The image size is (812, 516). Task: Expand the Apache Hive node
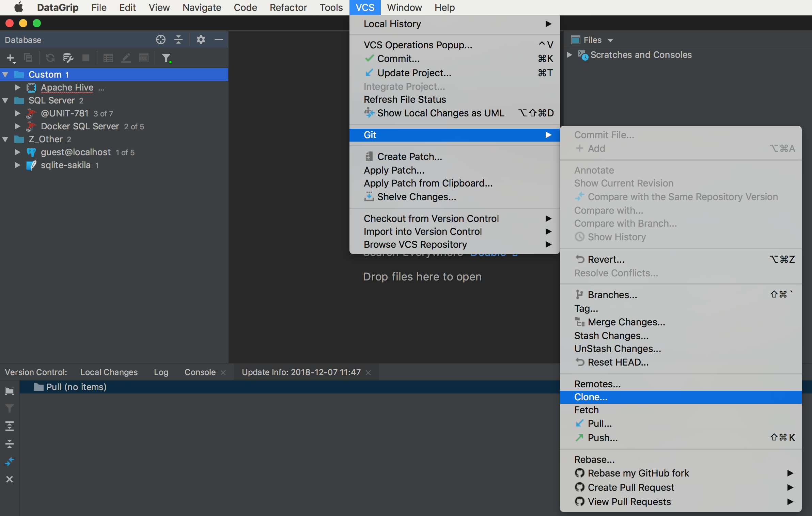coord(17,87)
